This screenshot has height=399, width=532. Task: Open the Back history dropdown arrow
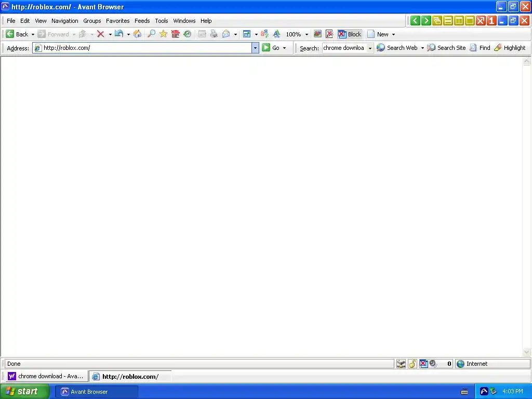pyautogui.click(x=33, y=34)
